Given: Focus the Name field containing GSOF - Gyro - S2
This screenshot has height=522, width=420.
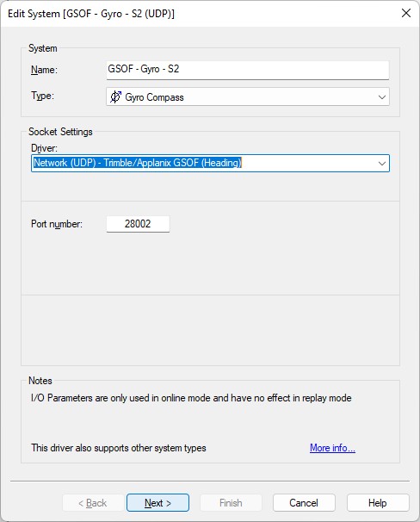Looking at the screenshot, I should click(x=247, y=70).
